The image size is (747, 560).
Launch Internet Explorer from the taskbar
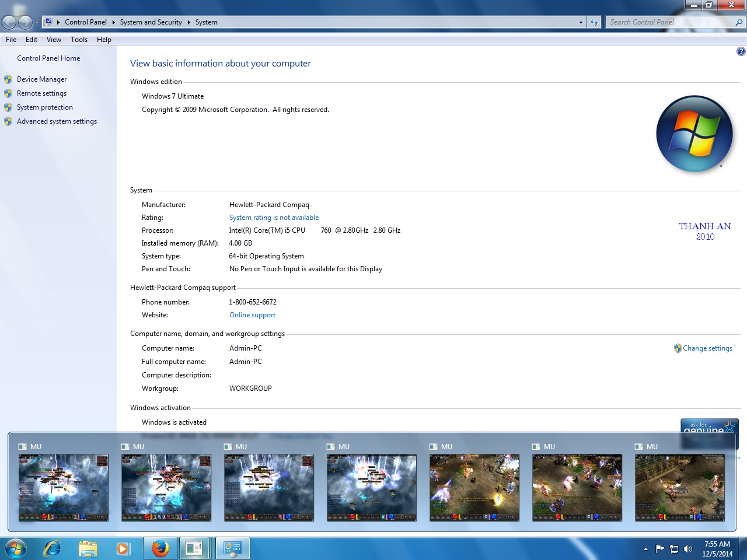click(x=53, y=548)
